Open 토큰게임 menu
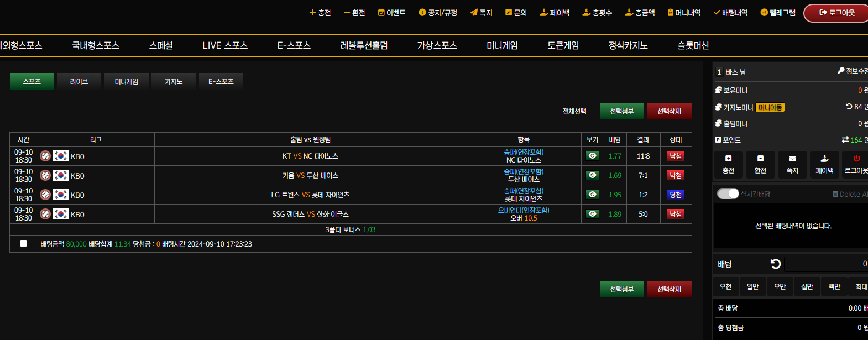This screenshot has height=340, width=868. coord(563,45)
